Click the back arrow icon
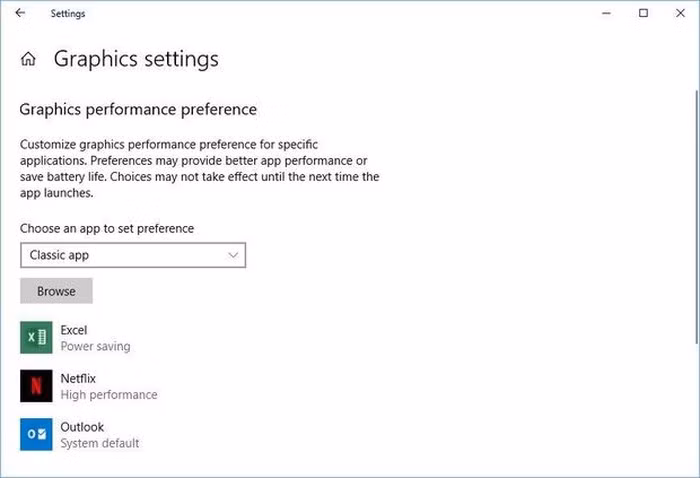Viewport: 700px width, 478px height. pyautogui.click(x=20, y=13)
